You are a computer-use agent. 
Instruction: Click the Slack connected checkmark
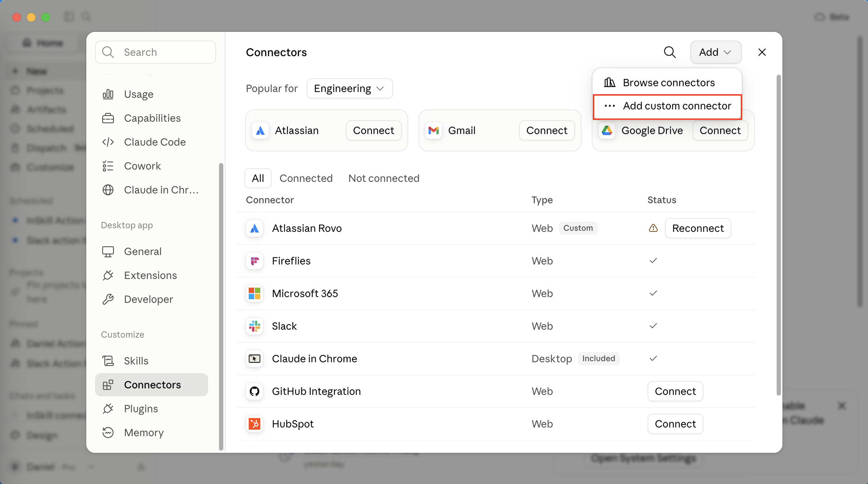tap(653, 326)
